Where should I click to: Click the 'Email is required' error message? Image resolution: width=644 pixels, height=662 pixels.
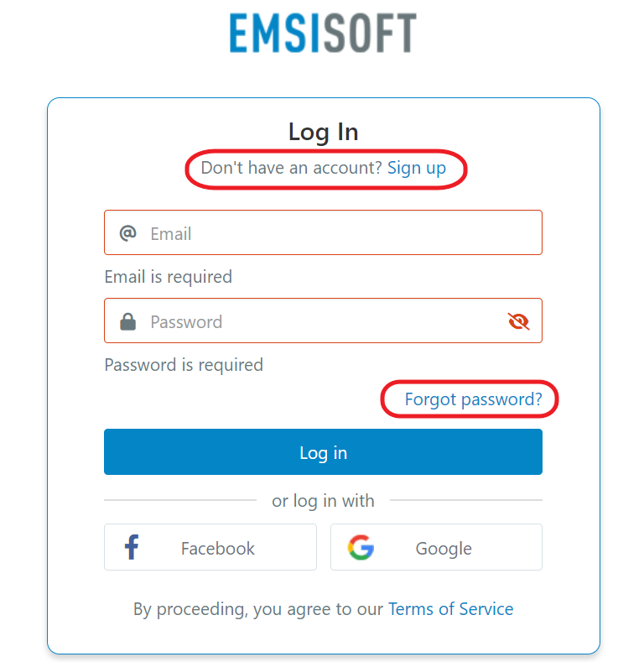168,277
